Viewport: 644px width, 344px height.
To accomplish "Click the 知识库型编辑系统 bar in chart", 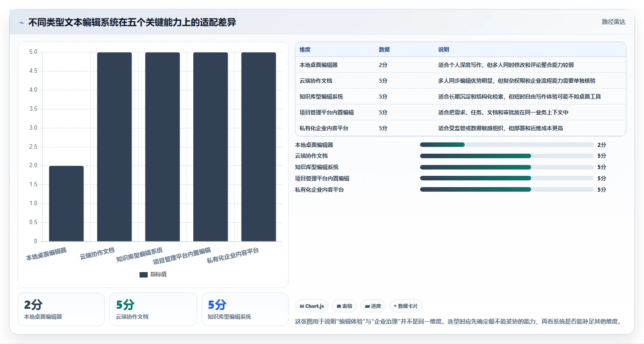I will click(163, 147).
